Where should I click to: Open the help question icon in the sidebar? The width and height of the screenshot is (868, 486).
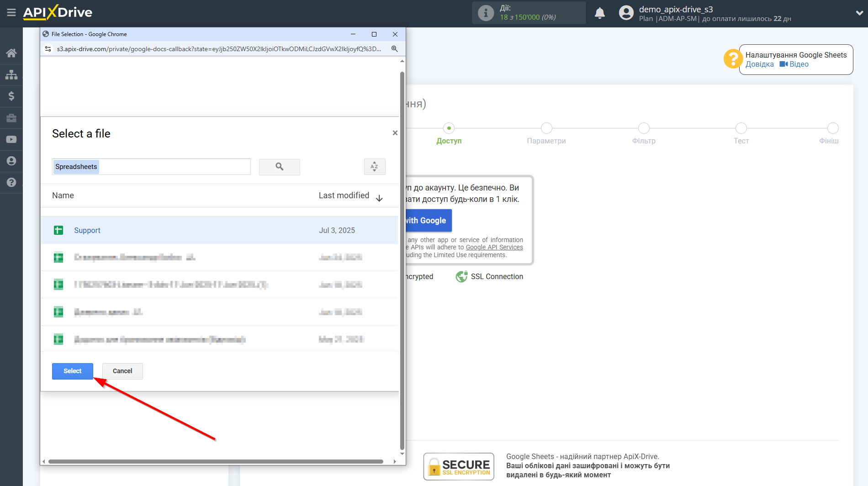coord(11,182)
